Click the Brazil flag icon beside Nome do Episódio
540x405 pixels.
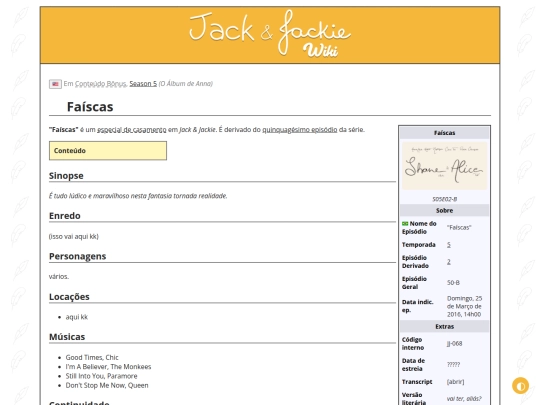pos(405,224)
